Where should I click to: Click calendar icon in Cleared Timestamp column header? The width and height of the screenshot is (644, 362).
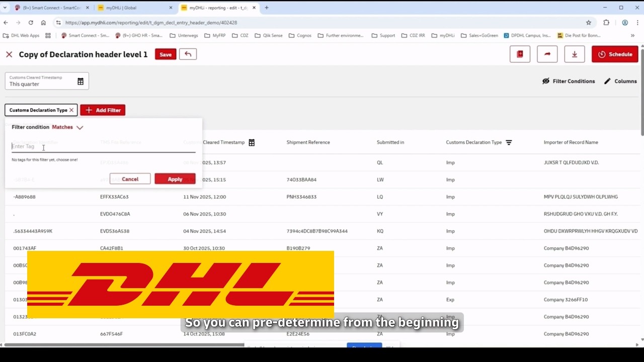coord(252,143)
